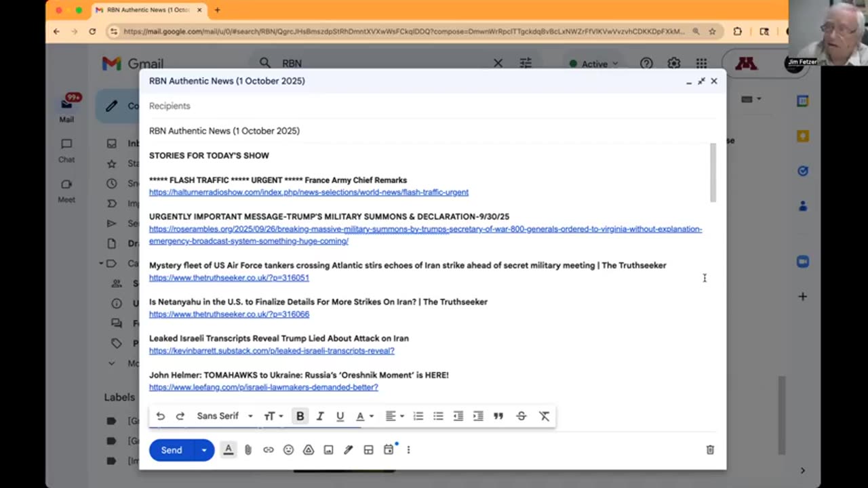
Task: Bookmark this page with the star
Action: (712, 31)
